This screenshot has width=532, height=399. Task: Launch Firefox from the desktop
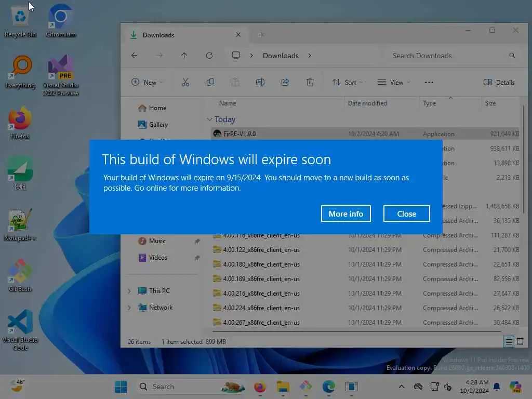(x=20, y=123)
